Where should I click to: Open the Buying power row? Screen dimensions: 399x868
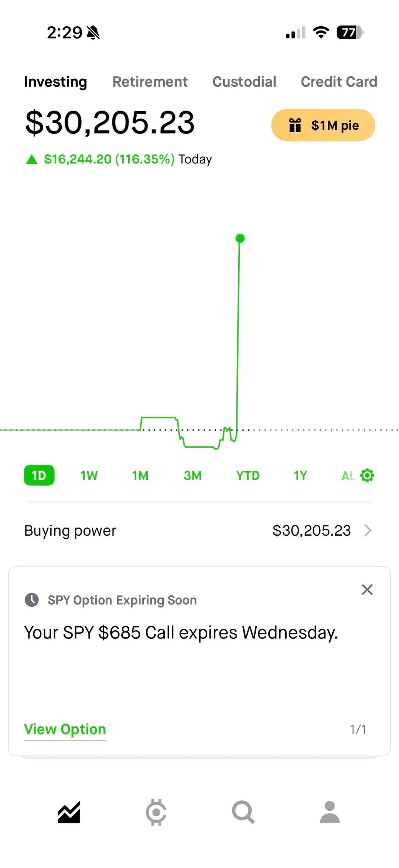199,530
